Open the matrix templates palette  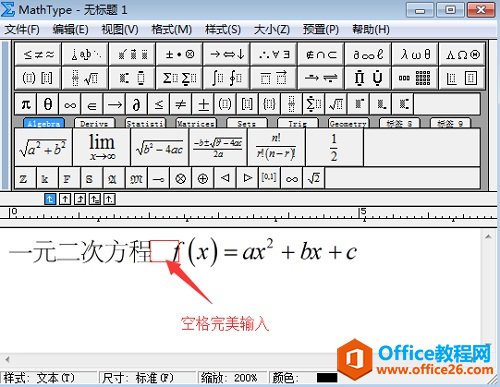[x=415, y=78]
